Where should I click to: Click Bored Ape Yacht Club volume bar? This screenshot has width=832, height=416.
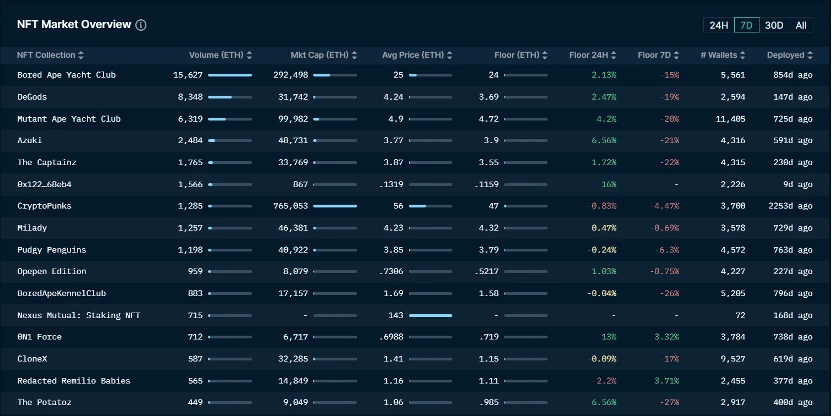click(x=230, y=75)
